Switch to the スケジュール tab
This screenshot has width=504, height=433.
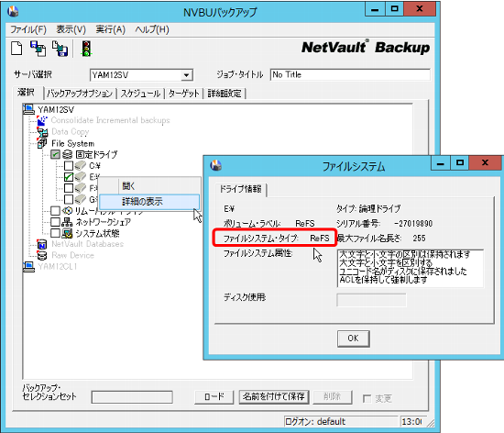click(x=140, y=94)
